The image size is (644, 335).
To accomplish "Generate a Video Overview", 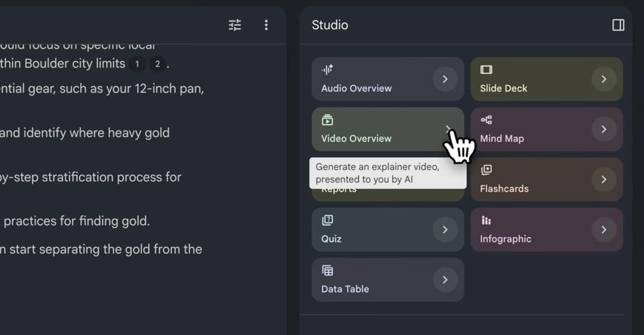I will 387,129.
